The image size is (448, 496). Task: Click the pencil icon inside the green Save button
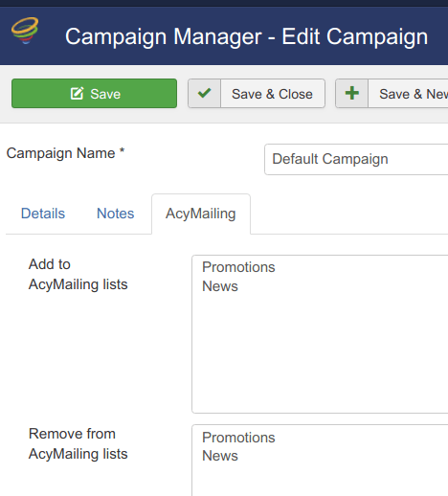tap(77, 94)
